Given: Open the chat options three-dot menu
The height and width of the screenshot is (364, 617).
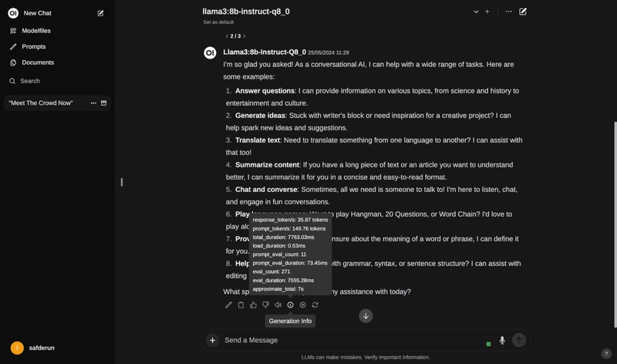Looking at the screenshot, I should (509, 12).
